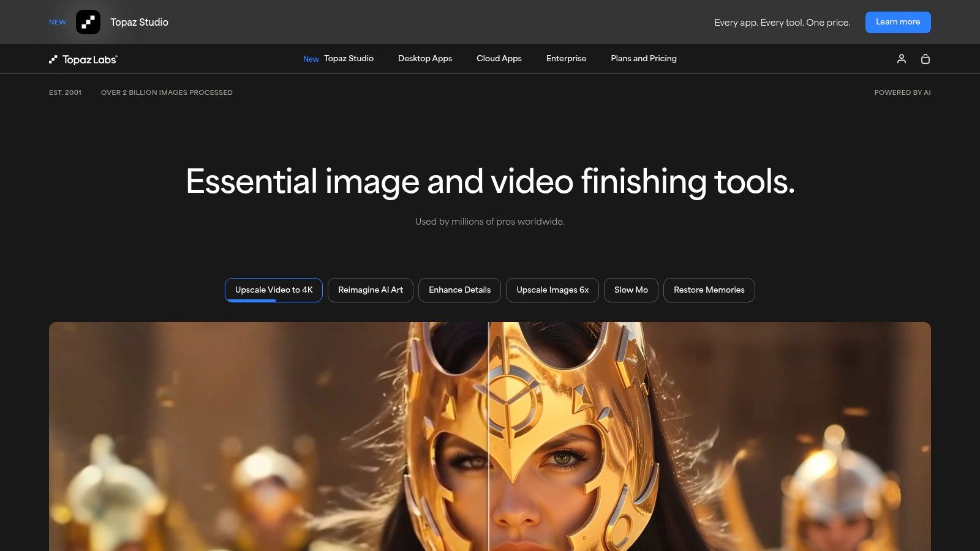
Task: Open the shopping bag icon
Action: 925,59
